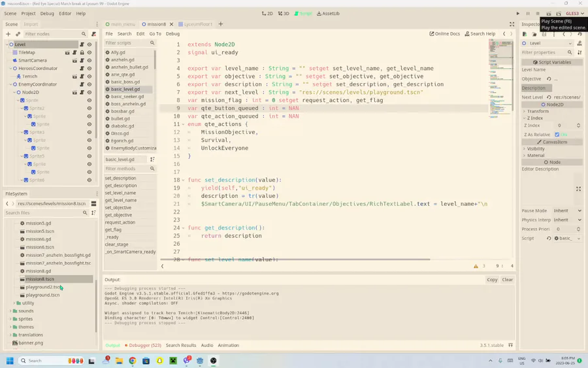Screen dimensions: 588x368
Task: Open the Pause Mode dropdown
Action: point(567,210)
